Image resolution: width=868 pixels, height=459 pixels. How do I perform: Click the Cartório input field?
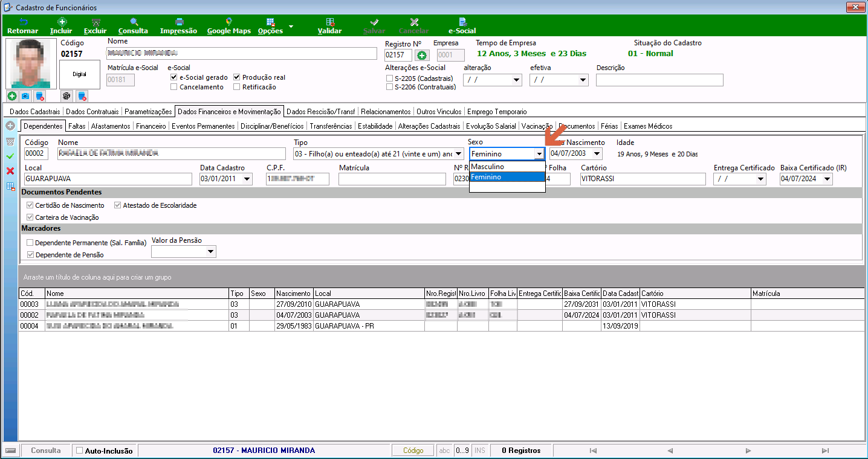click(643, 179)
